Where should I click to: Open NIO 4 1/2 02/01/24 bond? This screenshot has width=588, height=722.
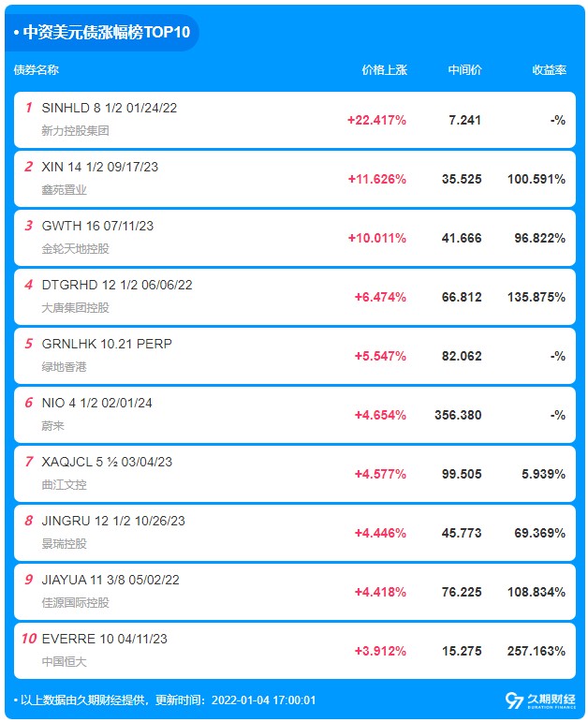[x=295, y=415]
